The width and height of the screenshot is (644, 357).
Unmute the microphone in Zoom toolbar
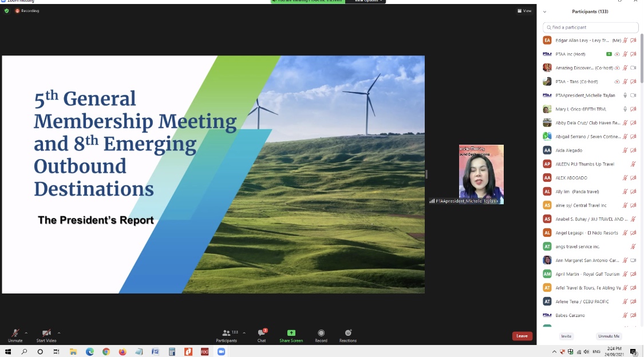pos(15,335)
